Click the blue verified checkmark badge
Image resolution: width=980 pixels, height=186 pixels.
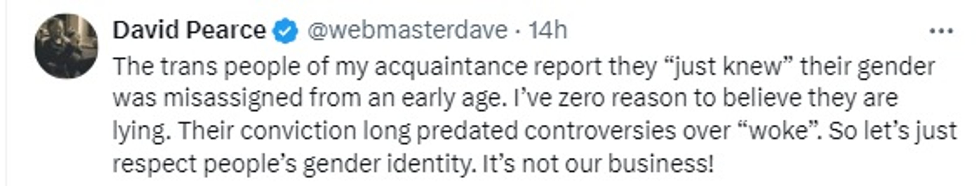point(285,31)
